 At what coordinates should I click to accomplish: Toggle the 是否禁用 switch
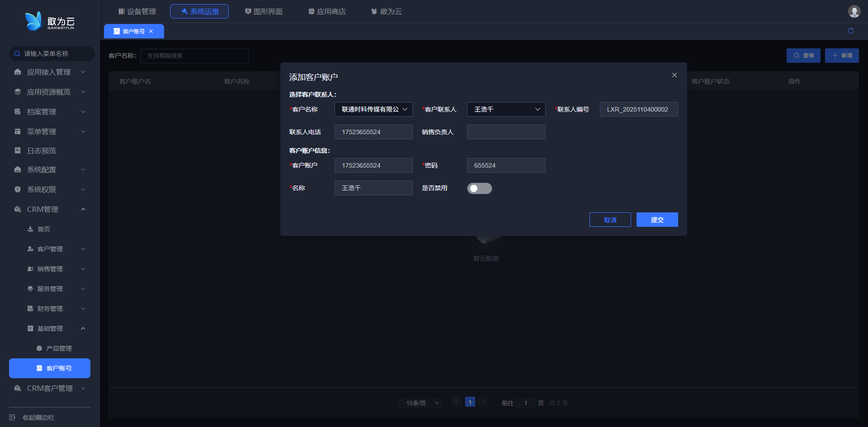[x=479, y=188]
